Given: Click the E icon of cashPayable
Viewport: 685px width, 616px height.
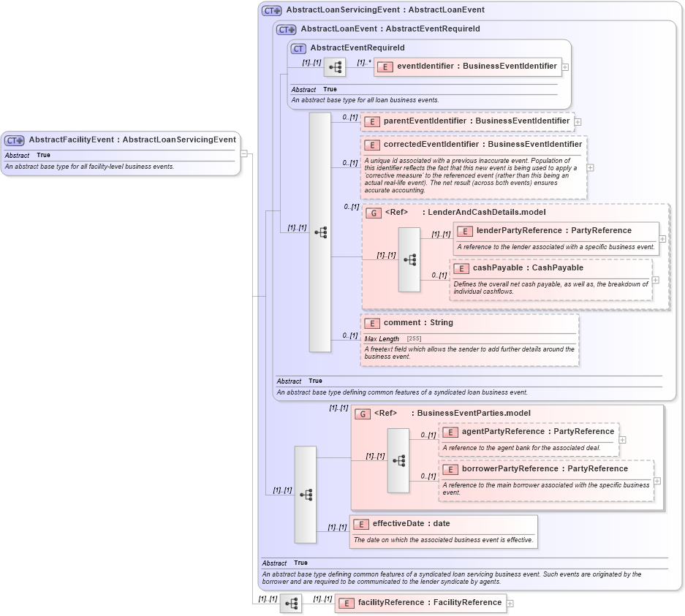Looking at the screenshot, I should [461, 268].
